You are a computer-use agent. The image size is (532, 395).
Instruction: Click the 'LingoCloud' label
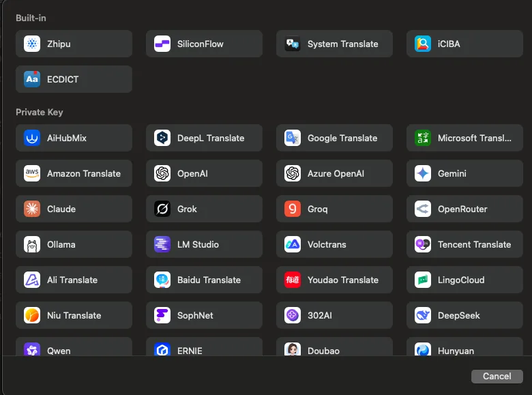pos(461,280)
